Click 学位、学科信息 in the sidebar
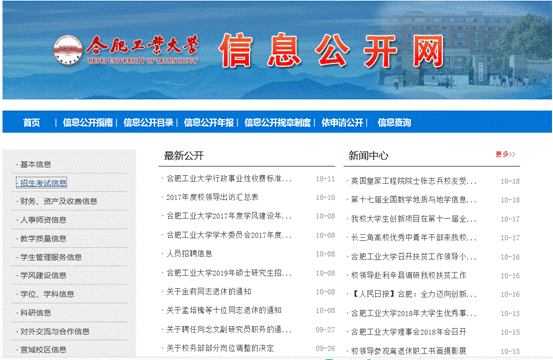Viewport: 553px width, 360px height. coord(47,294)
